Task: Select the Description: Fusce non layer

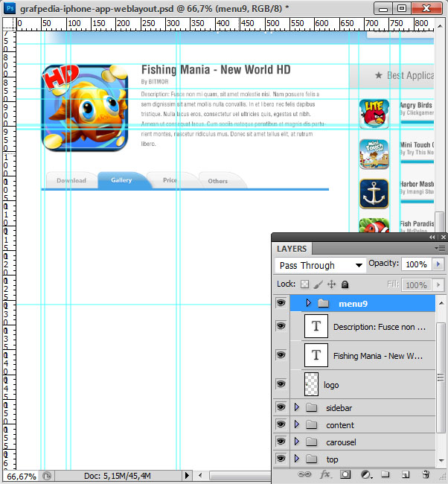Action: pos(362,326)
